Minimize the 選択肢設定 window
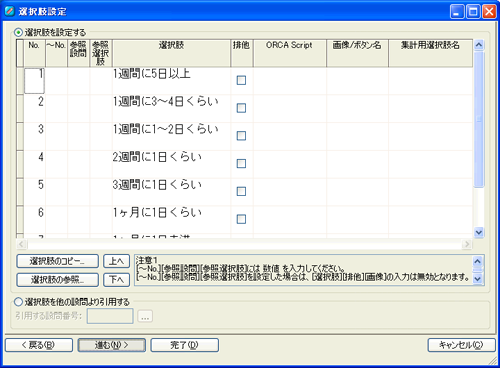The image size is (500, 368). [457, 12]
